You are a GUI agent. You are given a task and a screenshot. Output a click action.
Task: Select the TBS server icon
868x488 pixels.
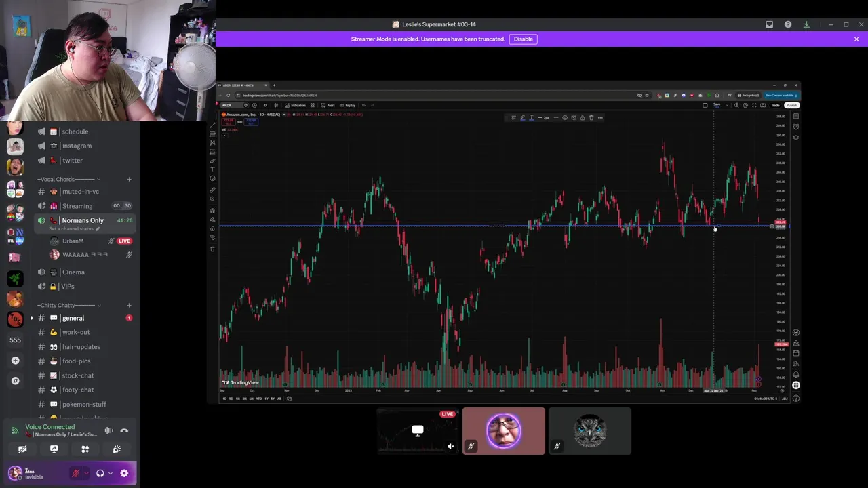tap(15, 319)
